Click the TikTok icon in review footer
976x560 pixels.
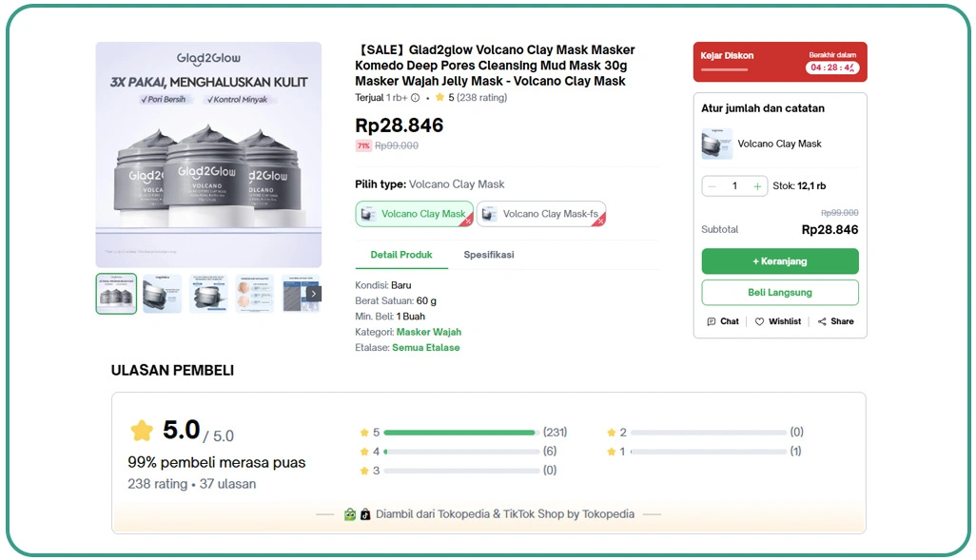(366, 513)
